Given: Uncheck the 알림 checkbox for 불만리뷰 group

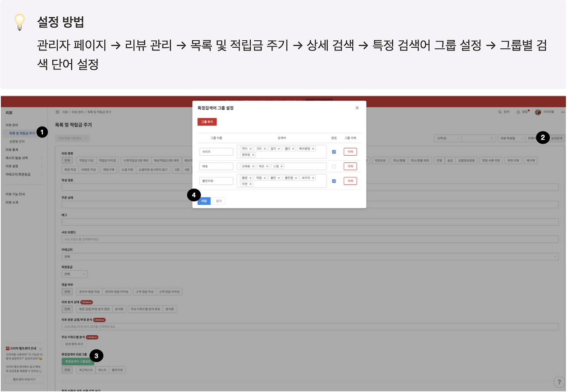Looking at the screenshot, I should coord(334,181).
